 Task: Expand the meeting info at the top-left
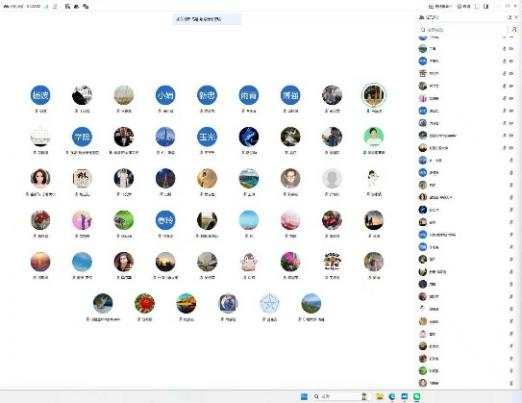click(x=22, y=6)
